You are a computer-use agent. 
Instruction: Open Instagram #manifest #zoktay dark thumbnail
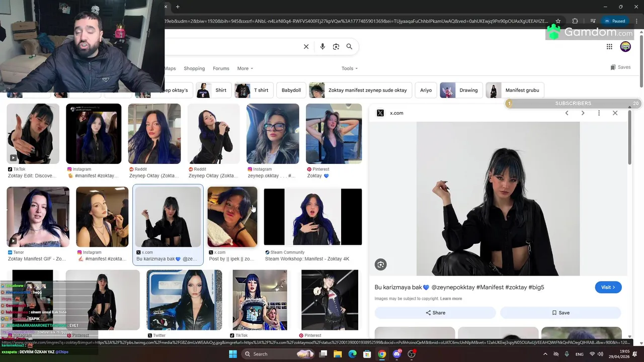click(94, 134)
